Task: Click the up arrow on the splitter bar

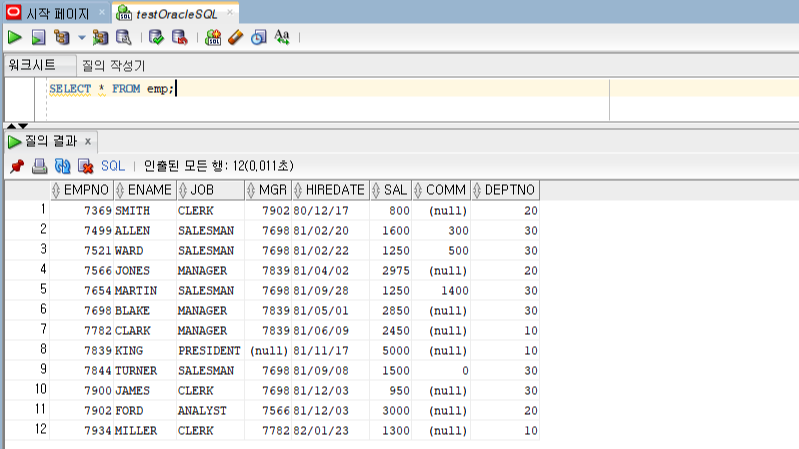Action: [x=11, y=126]
